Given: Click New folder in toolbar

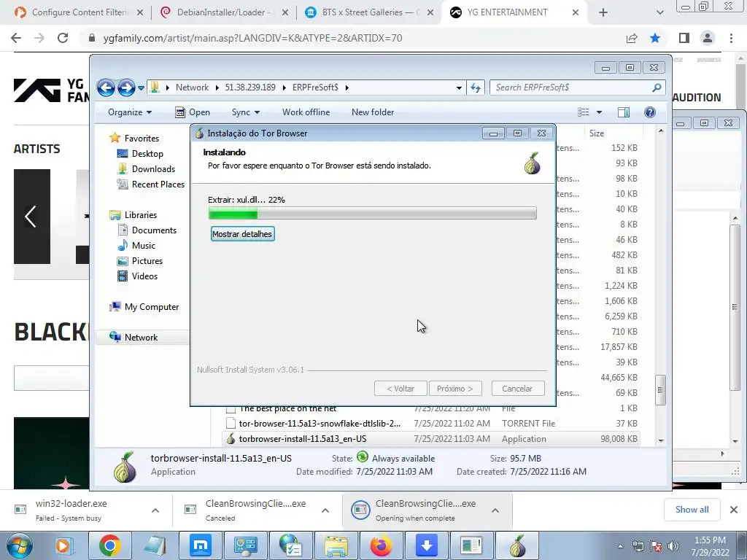Looking at the screenshot, I should [x=373, y=112].
